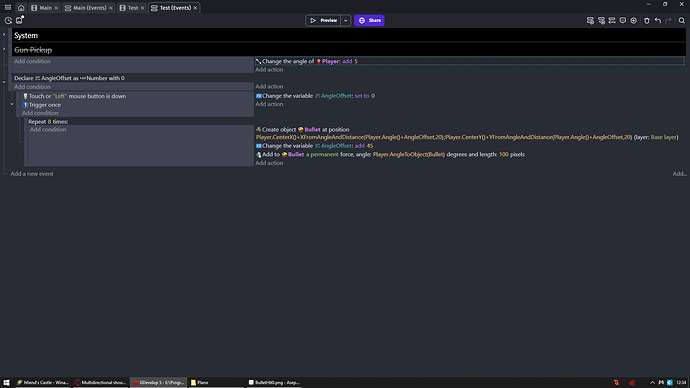This screenshot has width=690, height=388.
Task: Click Add a new event link
Action: coord(32,174)
